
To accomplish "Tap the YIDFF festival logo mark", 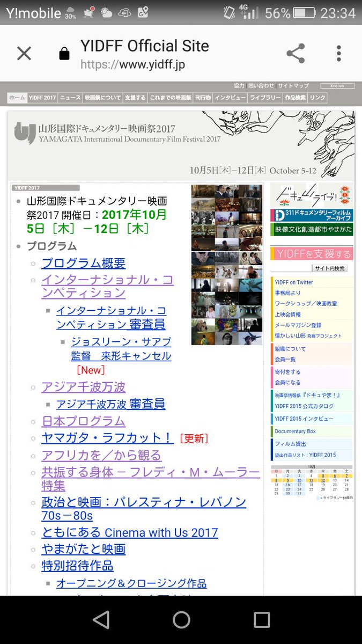I will pos(25,133).
